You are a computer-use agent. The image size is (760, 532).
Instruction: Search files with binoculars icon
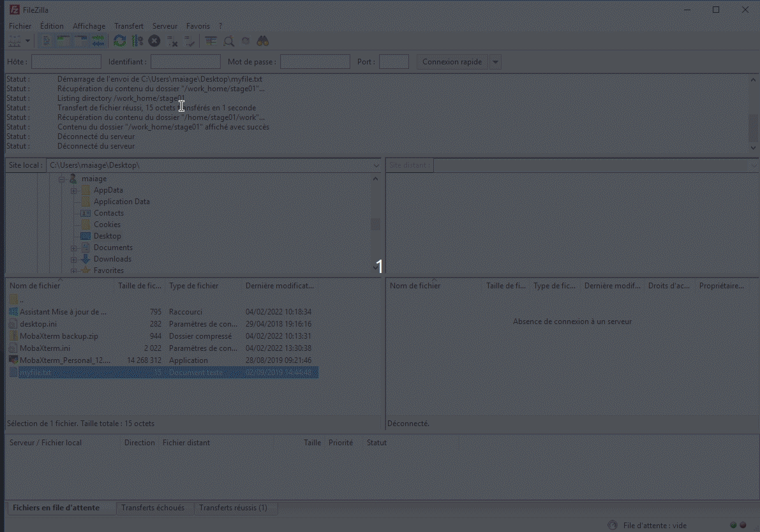click(263, 41)
